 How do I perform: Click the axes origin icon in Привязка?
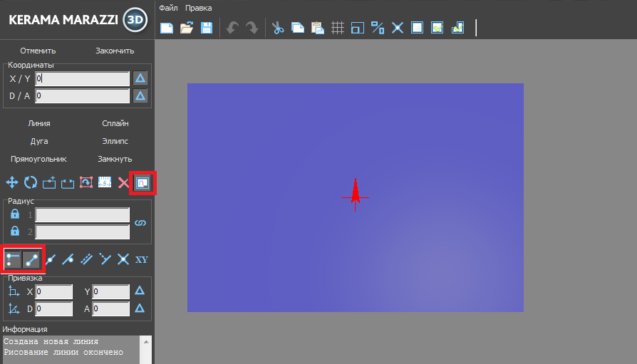point(14,291)
